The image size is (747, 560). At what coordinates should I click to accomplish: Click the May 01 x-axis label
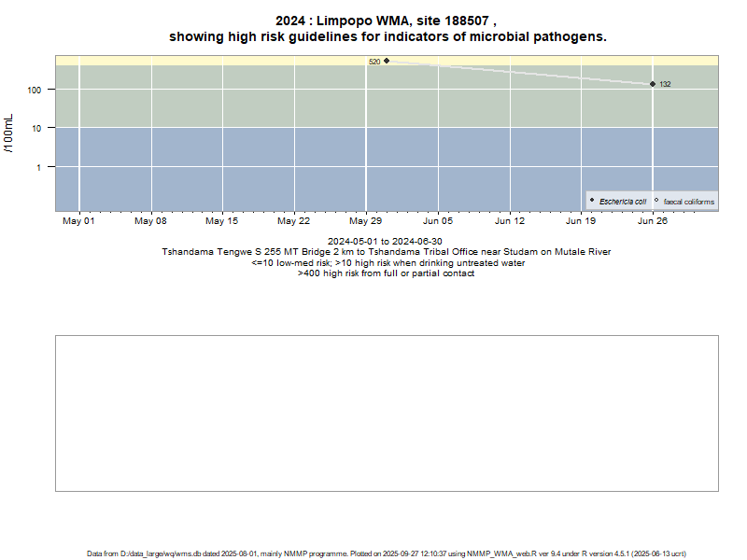(x=78, y=221)
